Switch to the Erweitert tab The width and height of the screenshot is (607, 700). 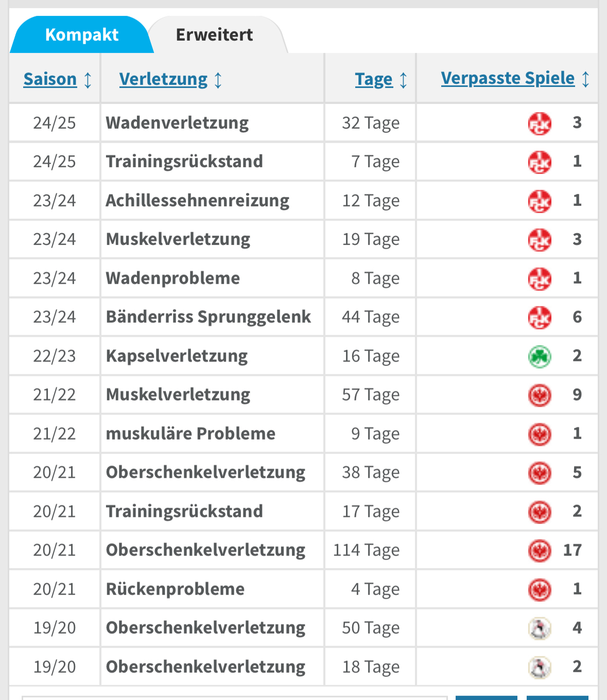[215, 34]
